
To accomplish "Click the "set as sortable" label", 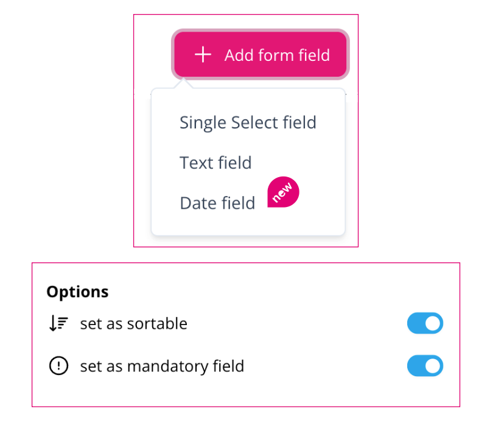I will coord(134,323).
